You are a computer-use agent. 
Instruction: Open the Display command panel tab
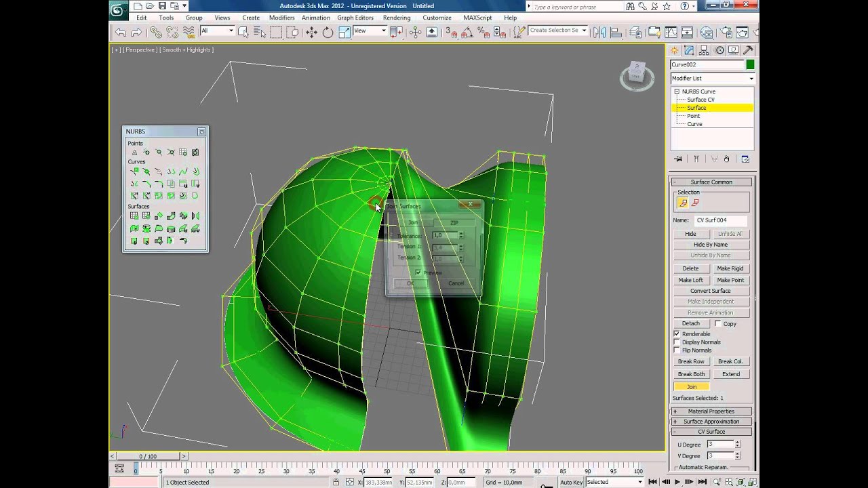[734, 50]
